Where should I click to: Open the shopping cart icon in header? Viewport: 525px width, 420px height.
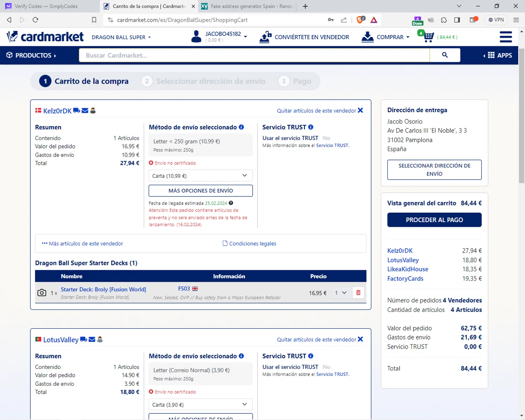coord(428,36)
